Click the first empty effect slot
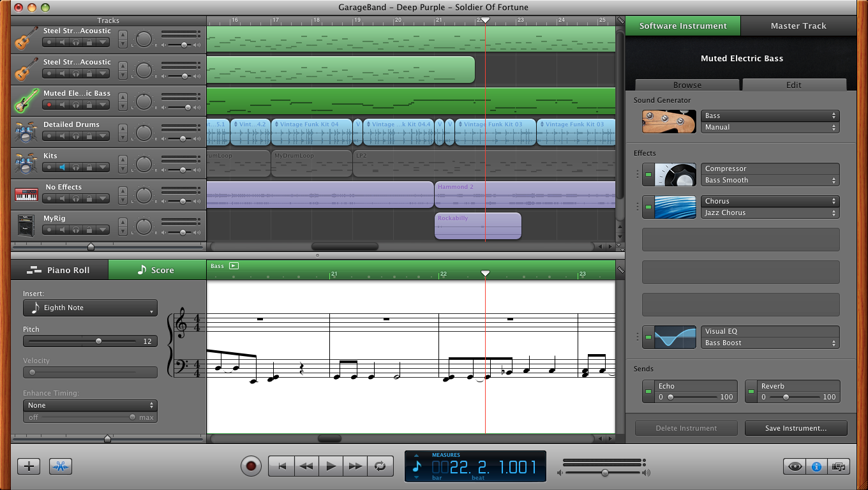868x490 pixels. 740,239
